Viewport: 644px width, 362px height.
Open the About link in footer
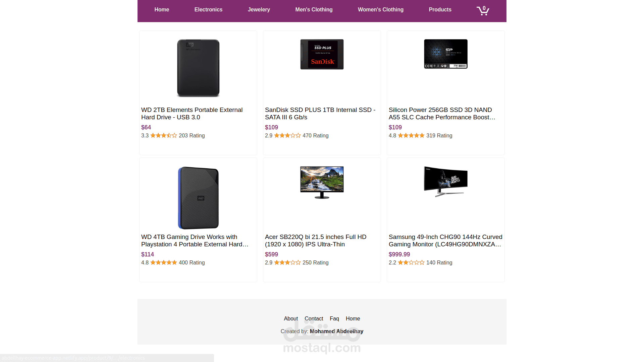click(x=291, y=318)
